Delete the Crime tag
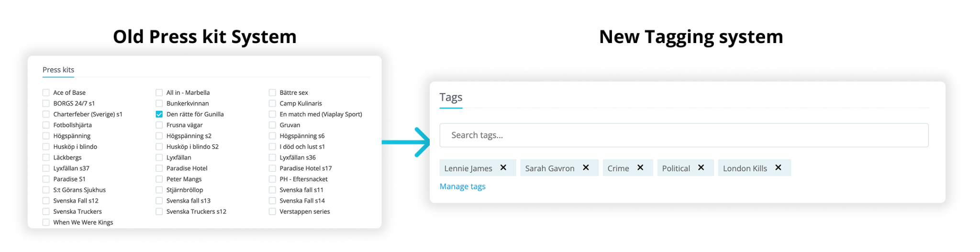Viewport: 980px width, 252px height. pyautogui.click(x=640, y=167)
